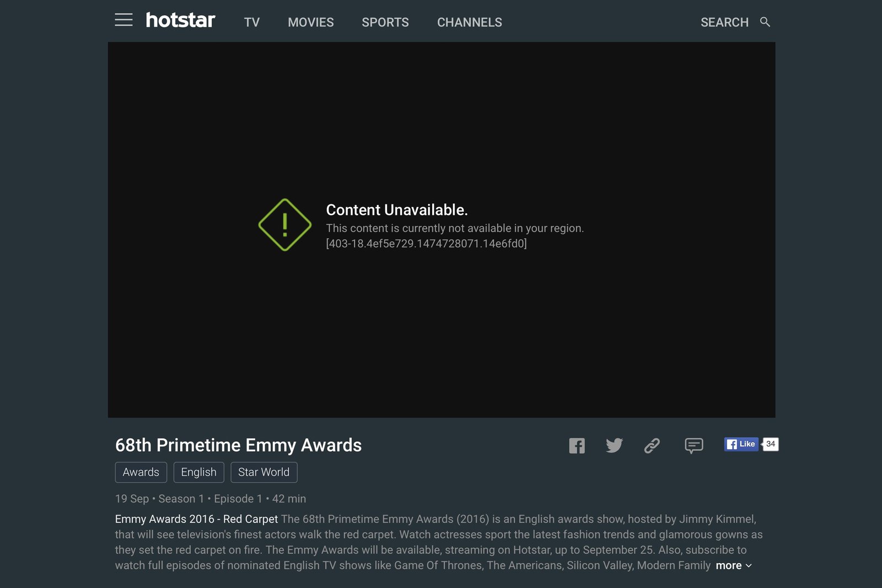The height and width of the screenshot is (588, 882).
Task: Select the English language tag
Action: [x=199, y=472]
